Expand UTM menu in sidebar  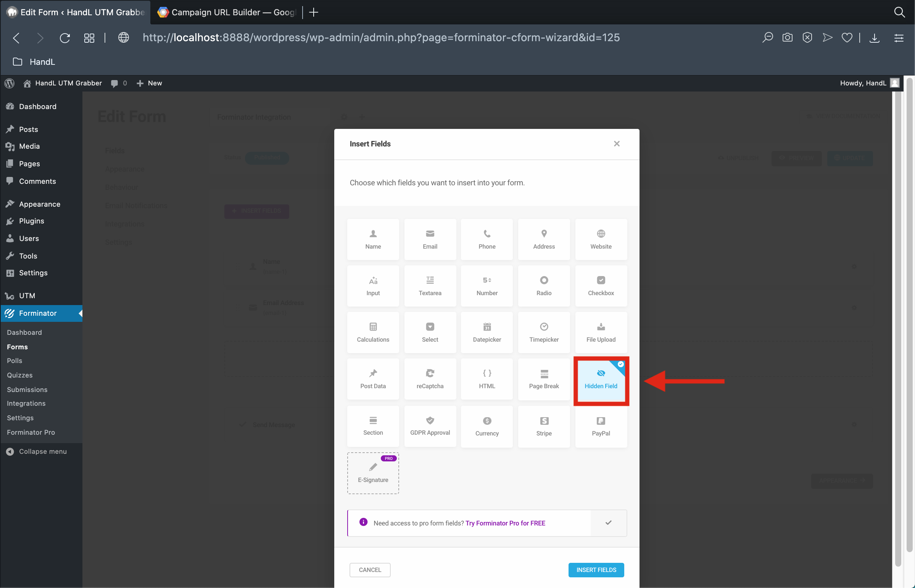point(27,295)
